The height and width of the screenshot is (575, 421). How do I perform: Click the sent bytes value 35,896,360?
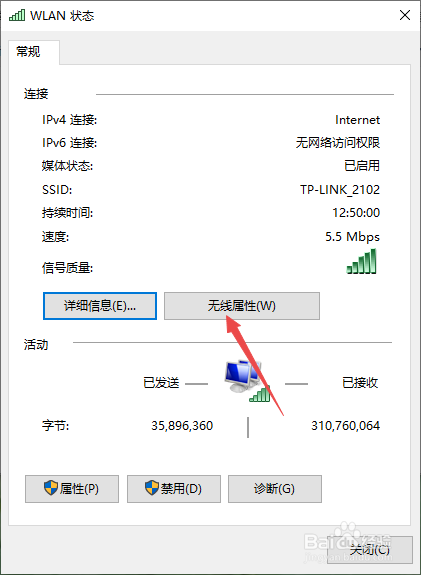pos(182,426)
